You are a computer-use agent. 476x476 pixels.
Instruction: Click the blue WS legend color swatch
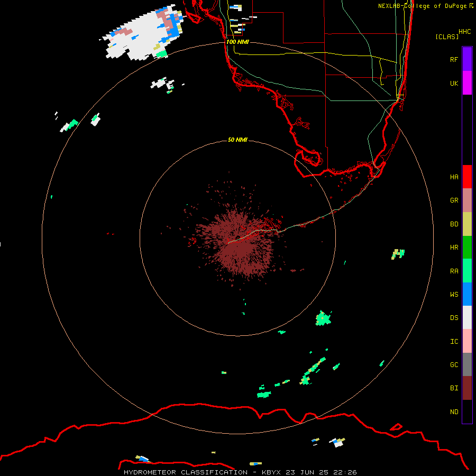(467, 294)
